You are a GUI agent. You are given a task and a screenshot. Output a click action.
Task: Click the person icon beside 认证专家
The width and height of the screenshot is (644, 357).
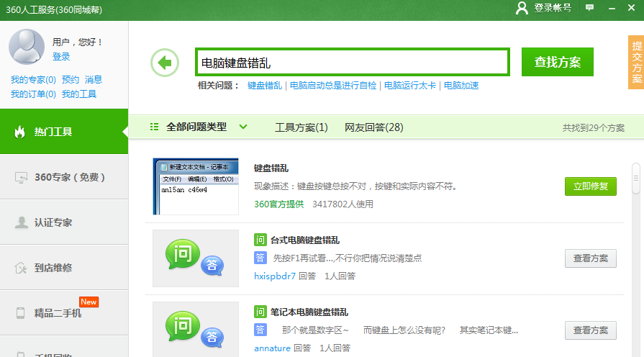[21, 222]
